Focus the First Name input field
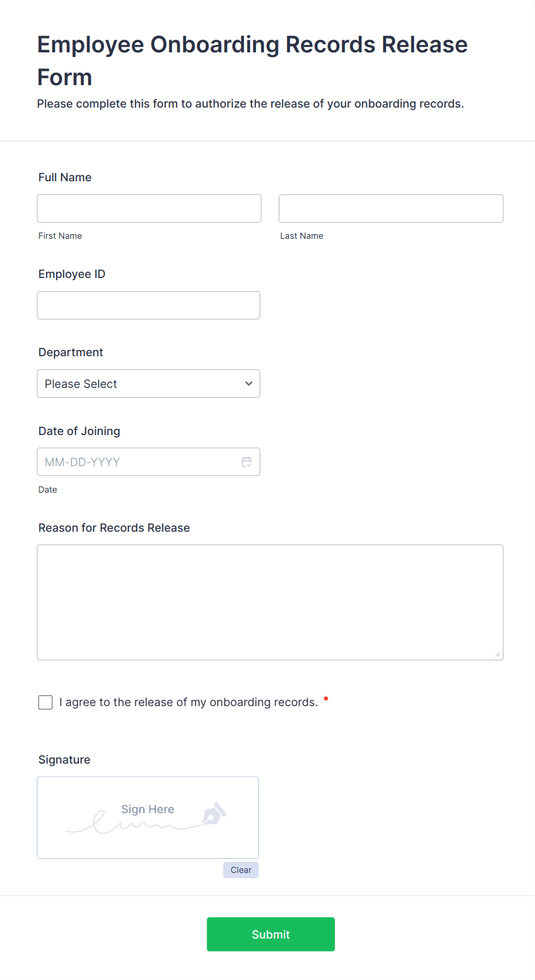 [148, 208]
